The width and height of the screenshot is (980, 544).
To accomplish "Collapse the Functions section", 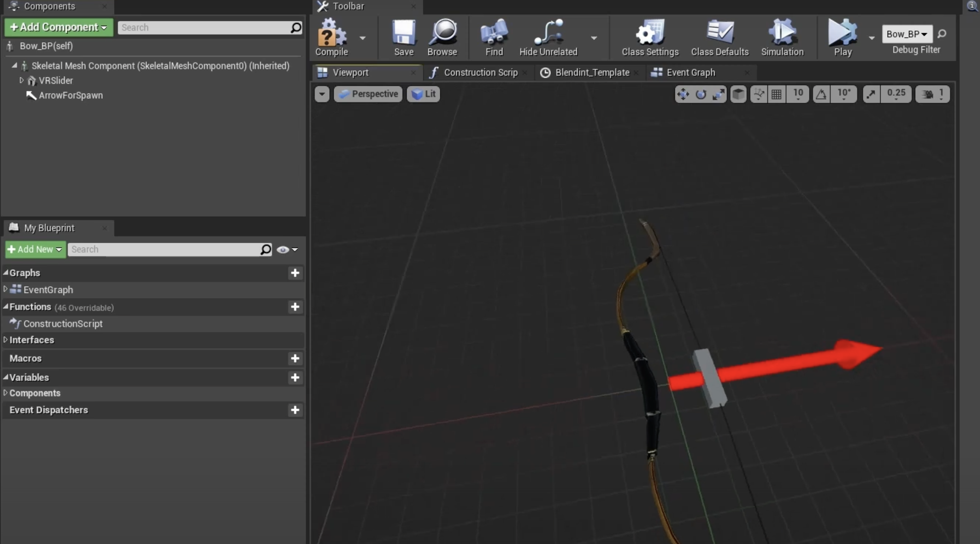I will [x=6, y=306].
